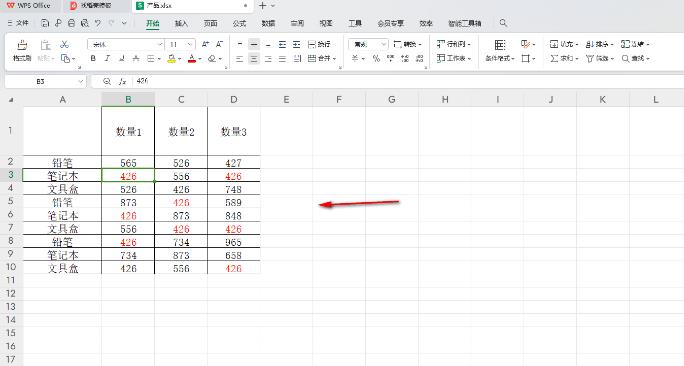684x366 pixels.
Task: Open the Conditional Format (条件格式) dropdown
Action: [500, 51]
